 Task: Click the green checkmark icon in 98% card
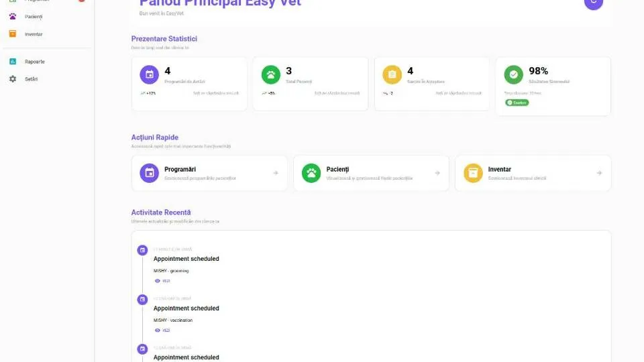click(513, 74)
